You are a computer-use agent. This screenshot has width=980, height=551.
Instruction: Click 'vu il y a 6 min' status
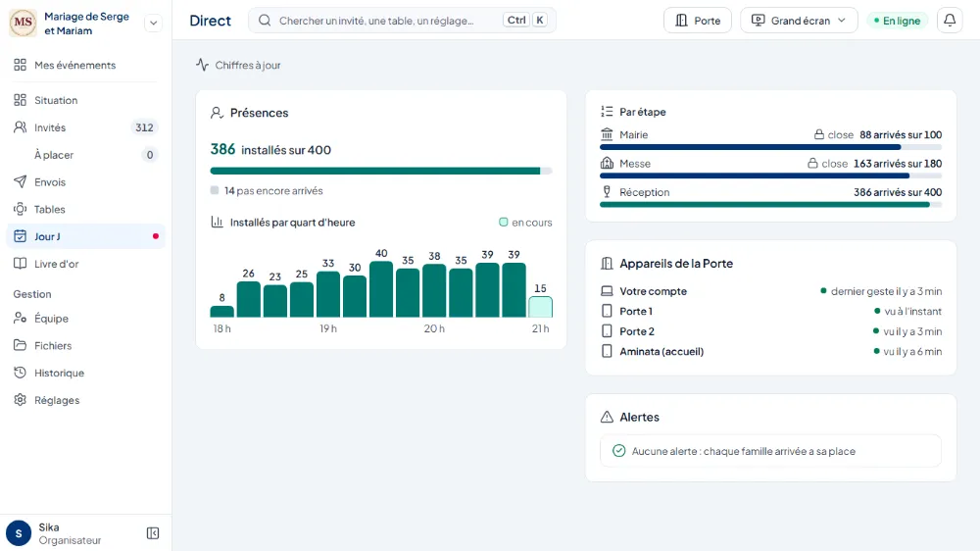coord(911,352)
